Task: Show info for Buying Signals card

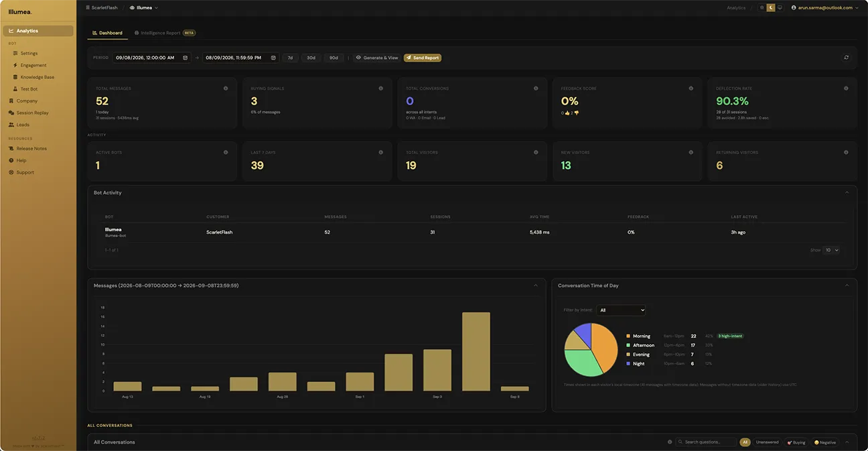Action: [381, 88]
